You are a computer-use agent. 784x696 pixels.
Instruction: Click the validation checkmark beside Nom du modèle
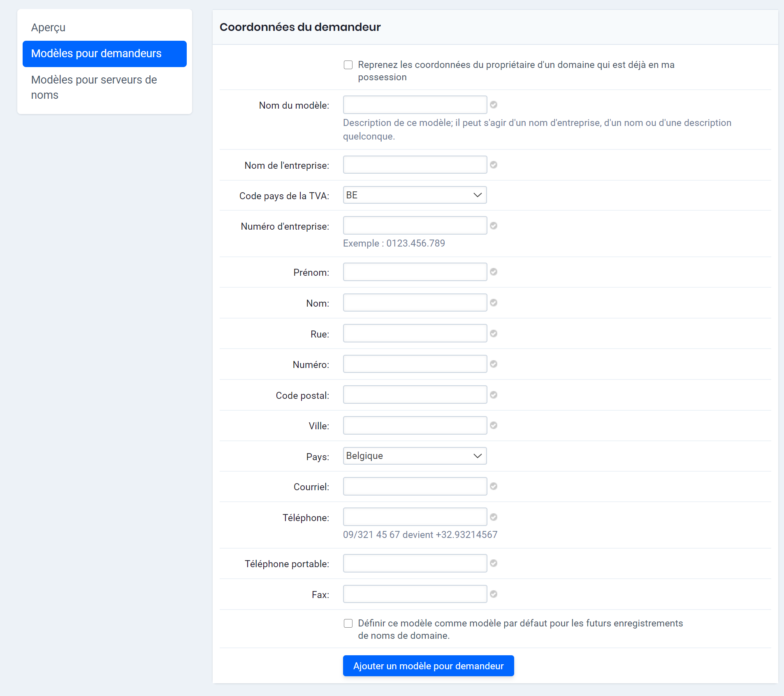tap(494, 105)
